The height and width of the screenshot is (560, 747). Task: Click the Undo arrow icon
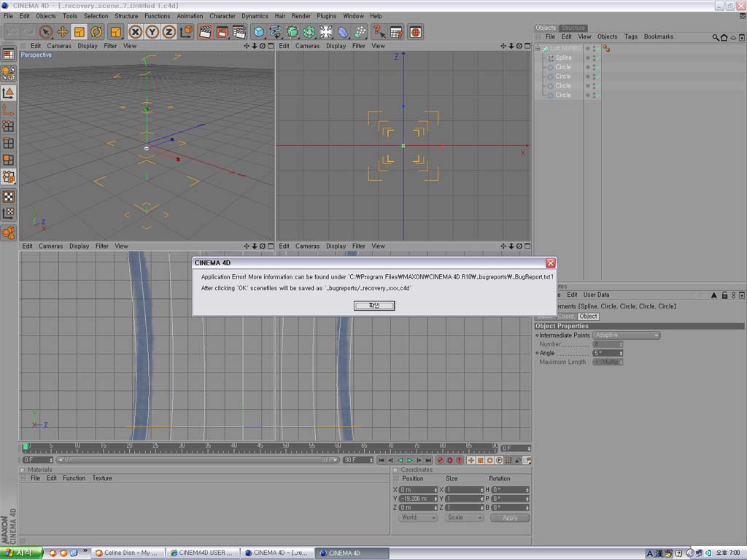[12, 32]
